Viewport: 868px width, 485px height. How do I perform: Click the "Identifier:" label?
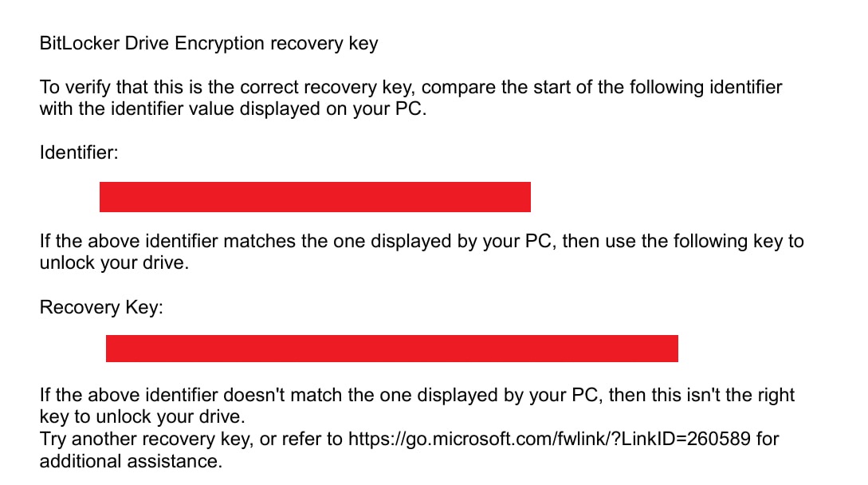pos(79,152)
